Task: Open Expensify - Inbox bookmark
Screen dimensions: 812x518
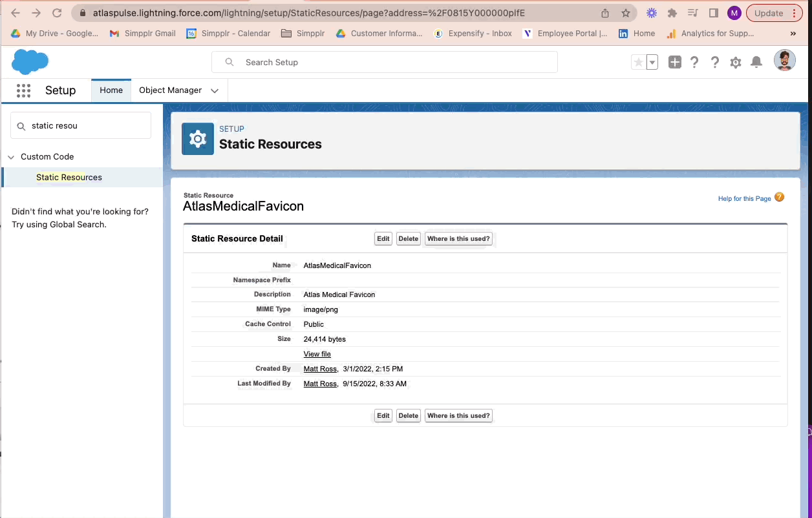Action: 473,34
